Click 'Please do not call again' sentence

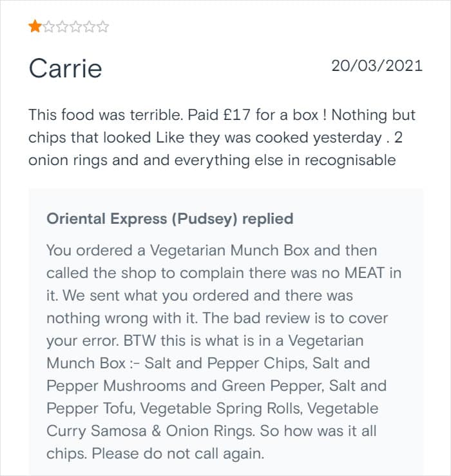pos(178,454)
